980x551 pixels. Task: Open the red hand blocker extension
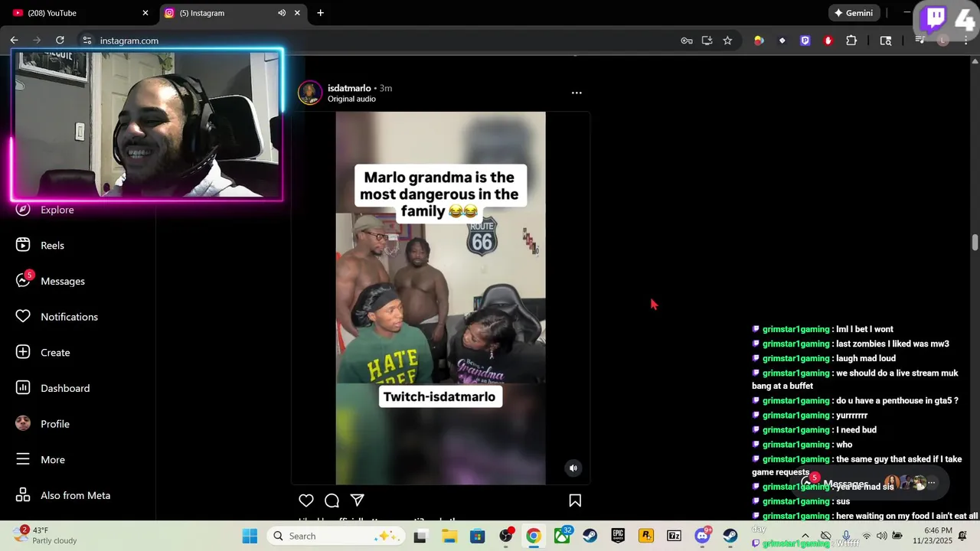tap(828, 41)
